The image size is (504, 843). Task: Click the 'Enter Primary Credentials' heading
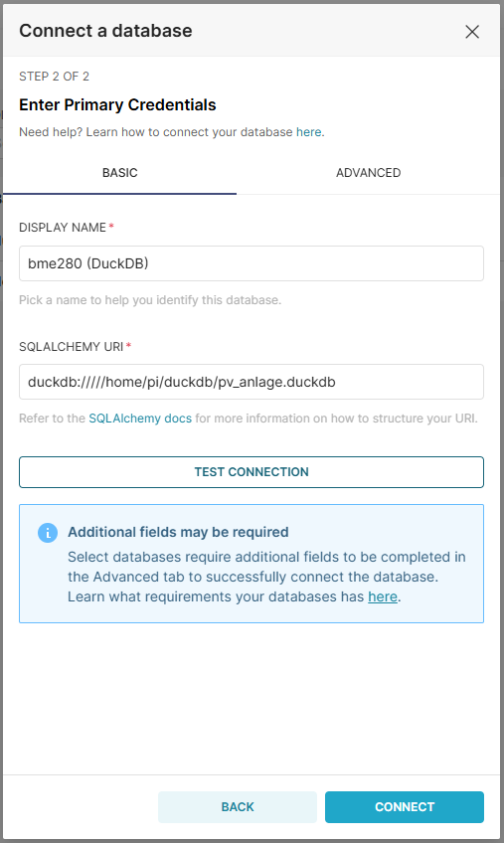point(117,104)
